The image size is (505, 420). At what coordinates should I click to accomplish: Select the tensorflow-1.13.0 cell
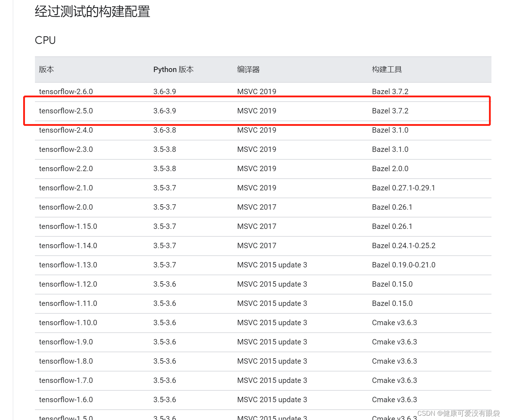(x=68, y=265)
